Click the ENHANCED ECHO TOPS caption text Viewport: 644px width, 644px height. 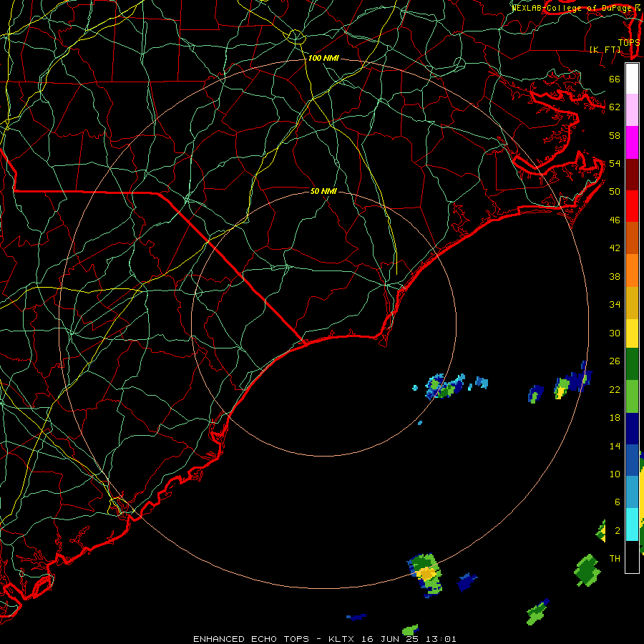pos(251,639)
